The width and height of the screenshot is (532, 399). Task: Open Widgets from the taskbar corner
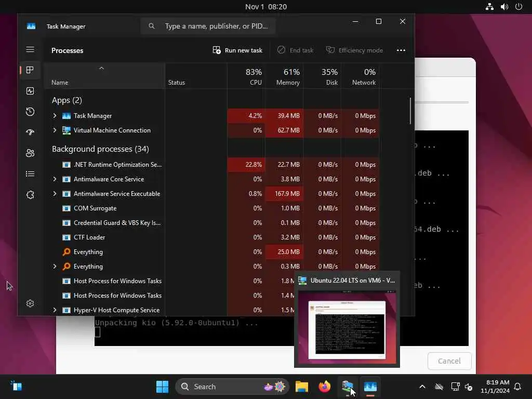16,386
